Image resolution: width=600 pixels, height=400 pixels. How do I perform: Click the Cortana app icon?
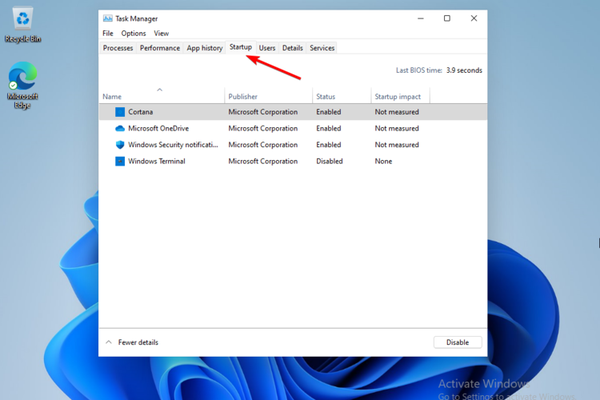tap(120, 112)
